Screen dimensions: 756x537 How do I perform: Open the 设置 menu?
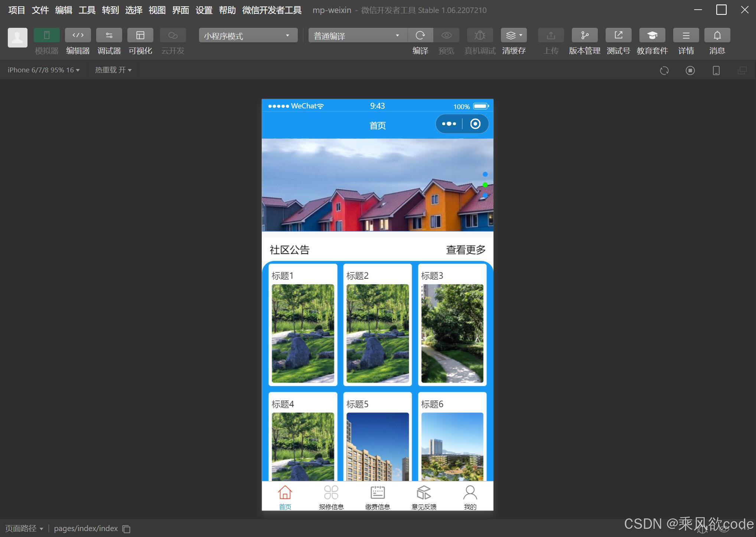(x=203, y=10)
